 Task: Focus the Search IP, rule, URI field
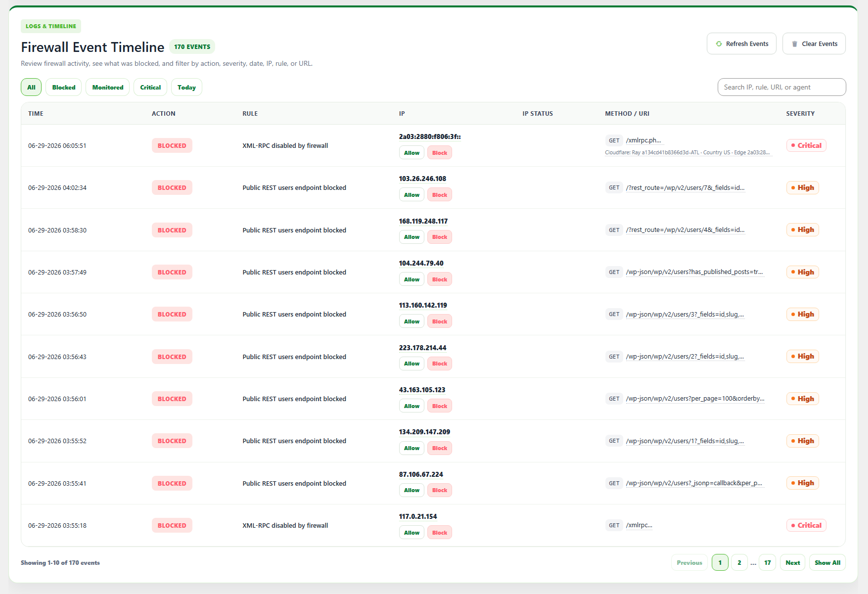point(781,87)
